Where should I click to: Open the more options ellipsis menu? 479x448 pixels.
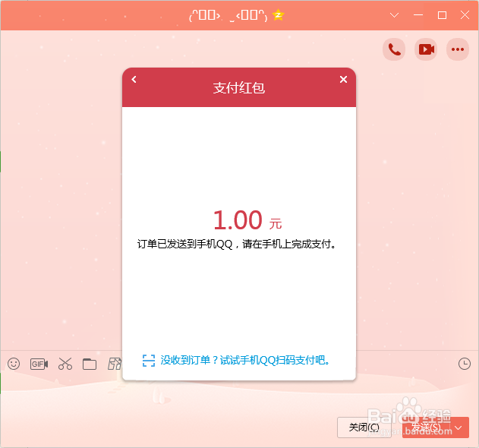(x=458, y=49)
